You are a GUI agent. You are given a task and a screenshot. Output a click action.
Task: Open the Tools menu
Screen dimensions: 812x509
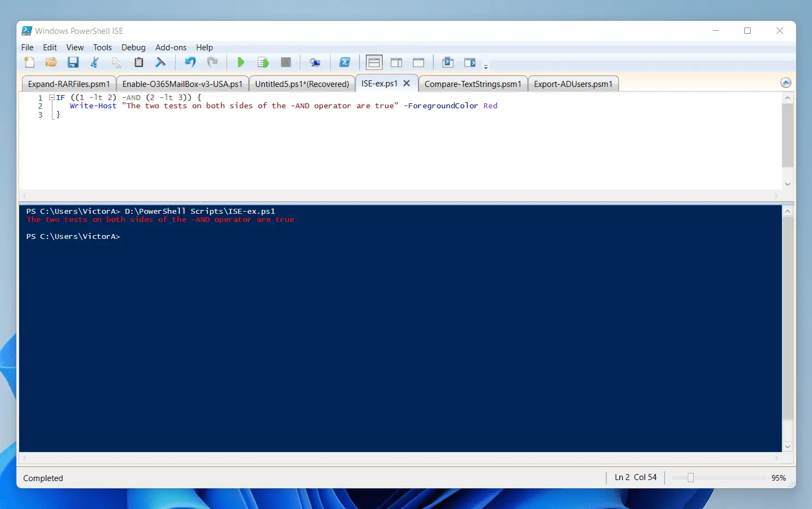[x=102, y=48]
